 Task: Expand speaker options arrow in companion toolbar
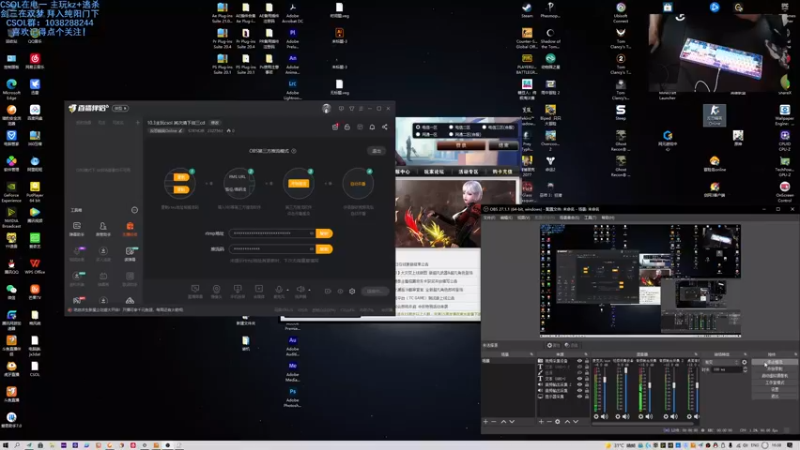click(x=309, y=290)
